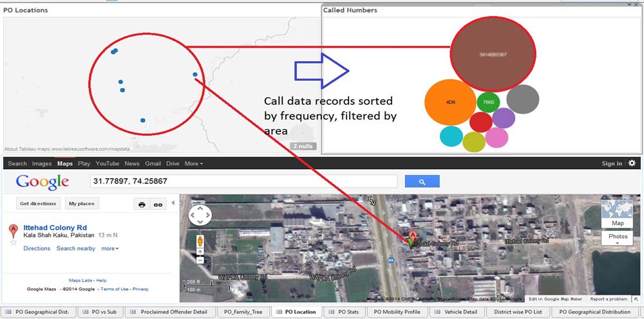Open the Photos layer dropdown
Viewport: 644px width, 319px height.
pyautogui.click(x=617, y=239)
